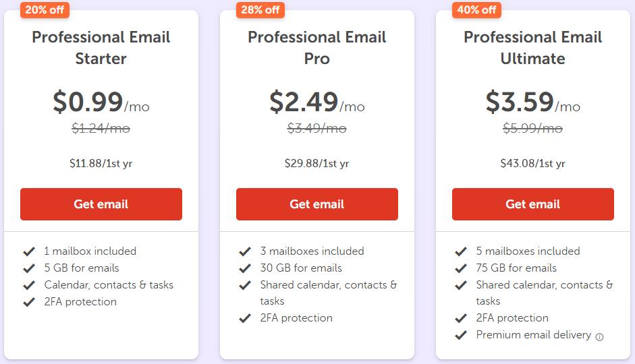Click the $29.88/1st yr annual total

(x=317, y=163)
